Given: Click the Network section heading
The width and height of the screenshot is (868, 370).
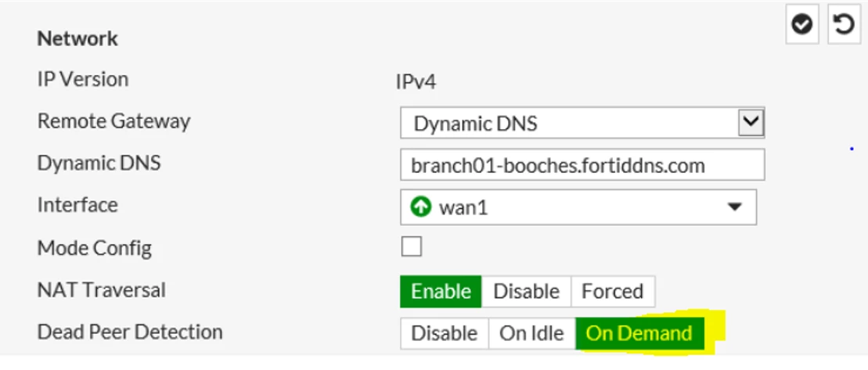Looking at the screenshot, I should tap(77, 38).
